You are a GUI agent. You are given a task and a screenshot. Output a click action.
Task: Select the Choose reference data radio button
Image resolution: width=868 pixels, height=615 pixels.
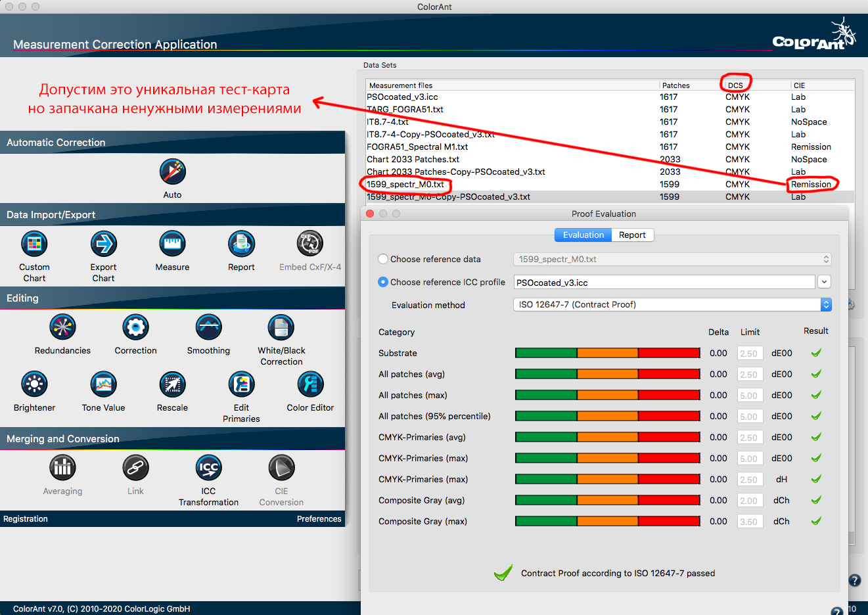pos(383,259)
